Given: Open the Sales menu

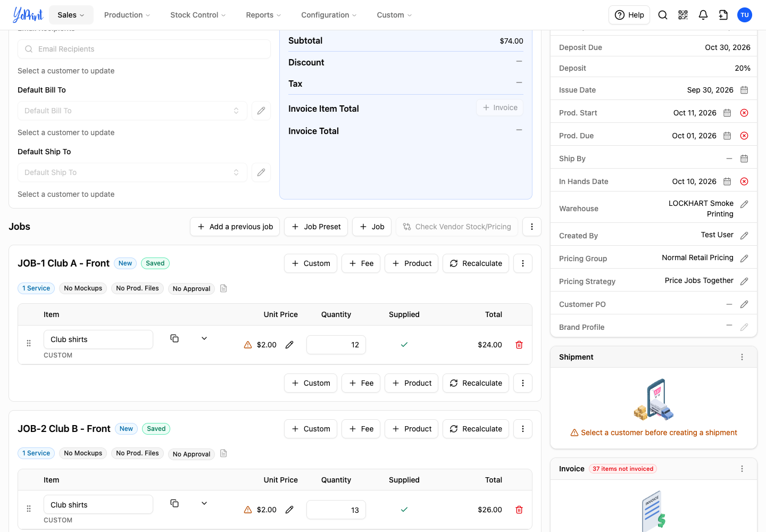Looking at the screenshot, I should pyautogui.click(x=71, y=15).
